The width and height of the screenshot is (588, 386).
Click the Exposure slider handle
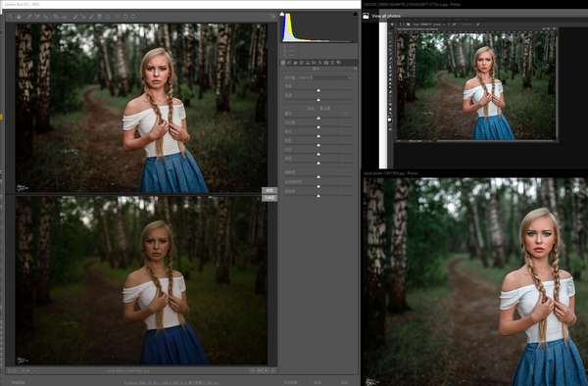pyautogui.click(x=318, y=118)
